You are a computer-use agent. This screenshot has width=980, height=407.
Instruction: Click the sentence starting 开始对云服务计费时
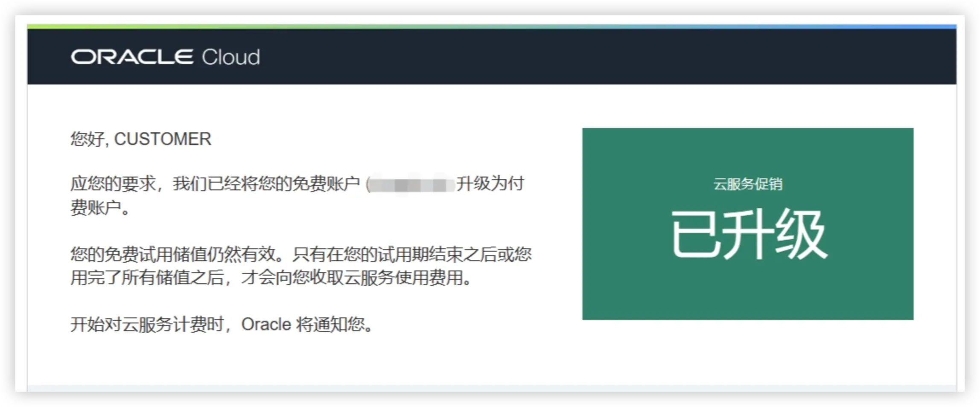(222, 325)
